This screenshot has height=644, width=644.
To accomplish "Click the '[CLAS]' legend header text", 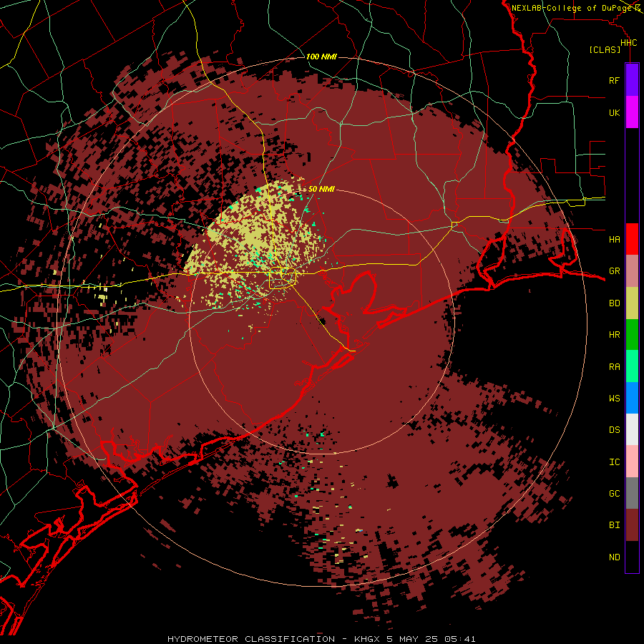I will 605,50.
